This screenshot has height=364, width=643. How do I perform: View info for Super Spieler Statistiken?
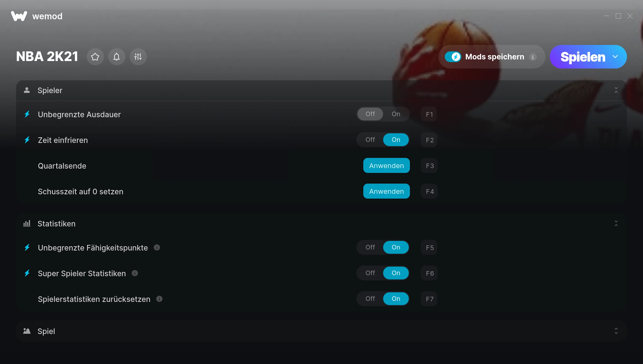click(x=135, y=273)
